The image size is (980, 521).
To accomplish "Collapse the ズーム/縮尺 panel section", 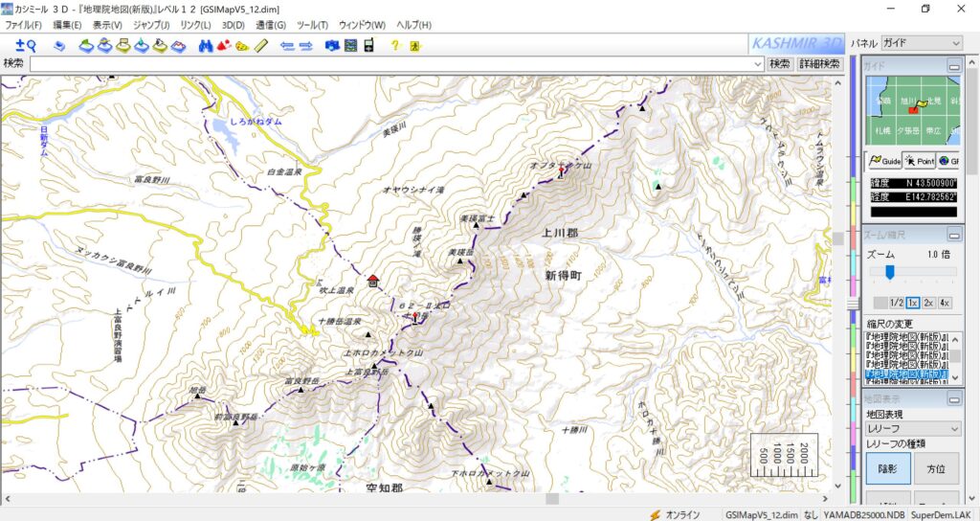I will click(954, 235).
